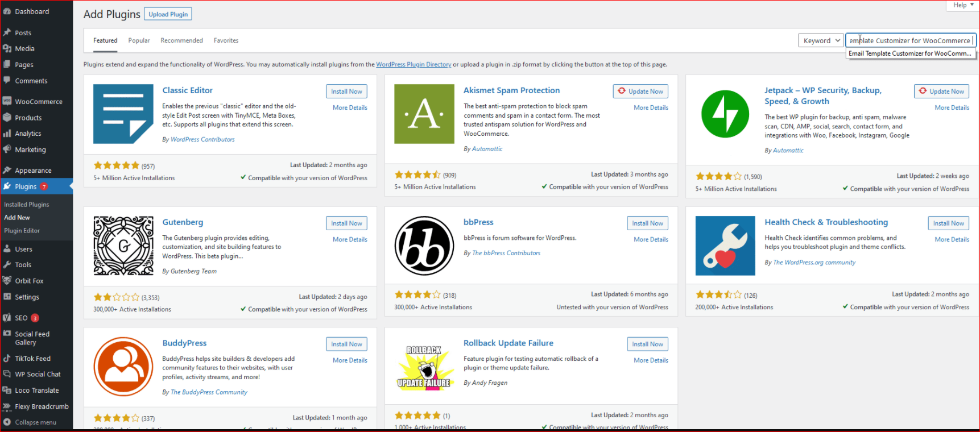This screenshot has width=980, height=432.
Task: Update the Jetpack plugin now
Action: click(941, 92)
